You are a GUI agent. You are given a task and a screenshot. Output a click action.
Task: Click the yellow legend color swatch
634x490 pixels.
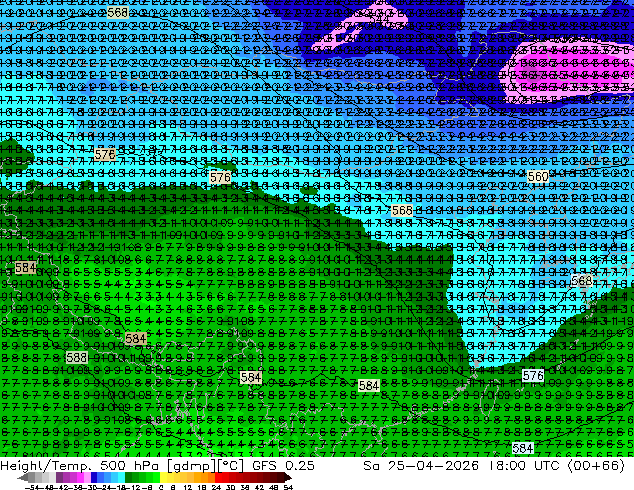(x=163, y=478)
